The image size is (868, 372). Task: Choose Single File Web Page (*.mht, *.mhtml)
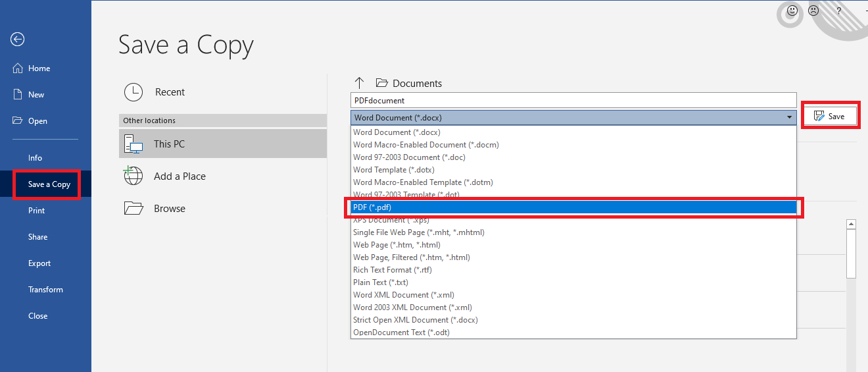tap(573, 232)
